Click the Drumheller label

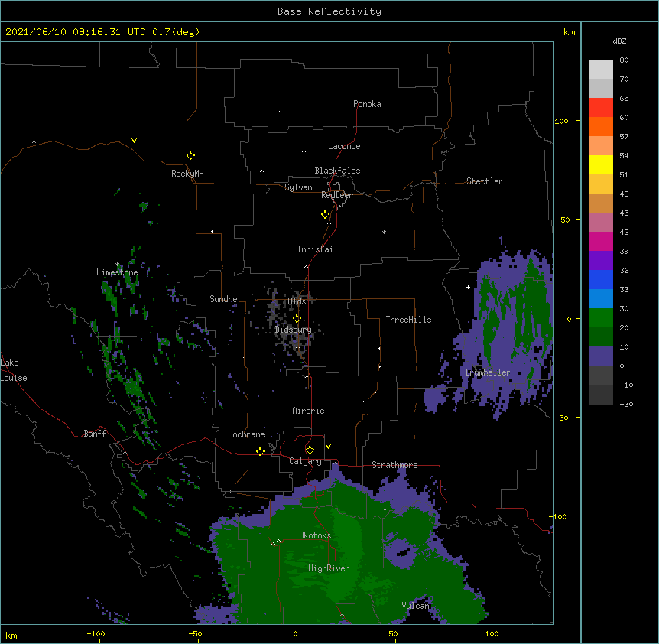[x=488, y=372]
